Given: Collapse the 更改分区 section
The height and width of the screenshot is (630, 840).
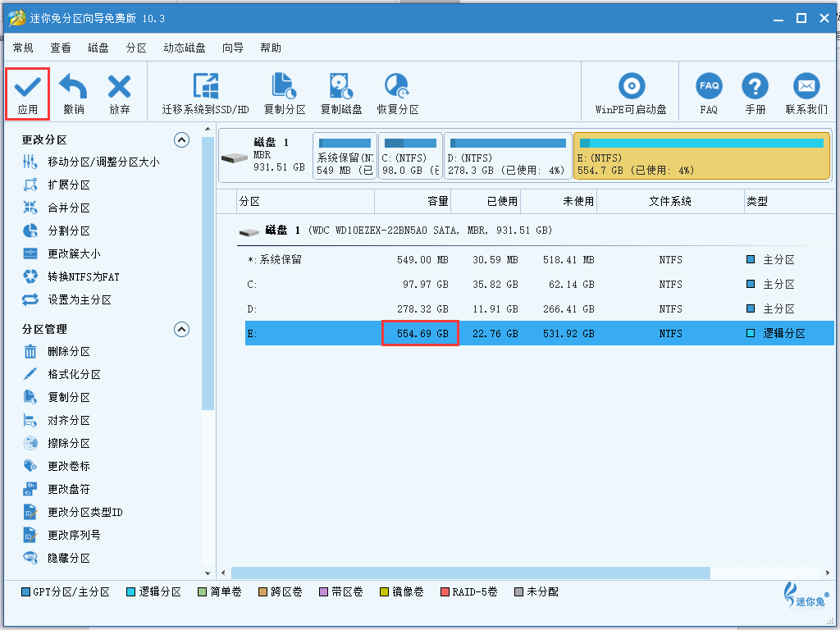Looking at the screenshot, I should pos(181,140).
